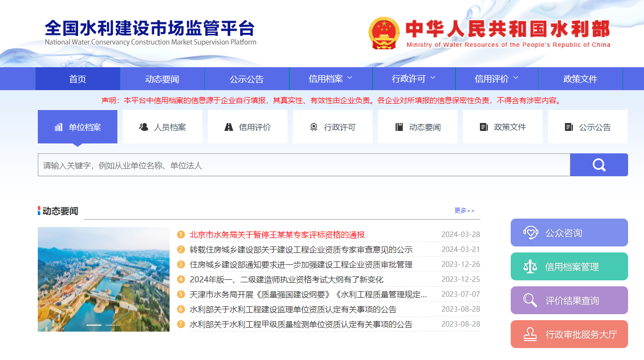
Task: Go to 公示公告 in top navigation
Action: (247, 79)
